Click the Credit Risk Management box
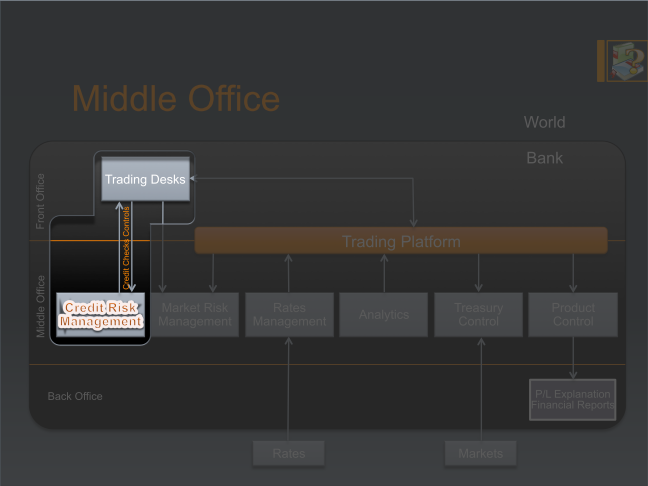The height and width of the screenshot is (486, 648). [x=100, y=314]
